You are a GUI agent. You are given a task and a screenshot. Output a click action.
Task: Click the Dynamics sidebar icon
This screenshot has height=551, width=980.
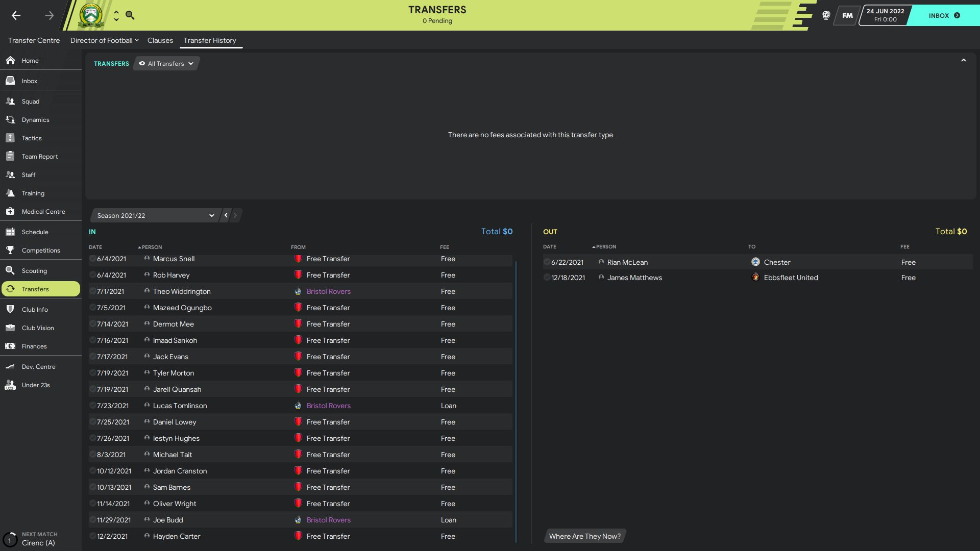point(10,119)
